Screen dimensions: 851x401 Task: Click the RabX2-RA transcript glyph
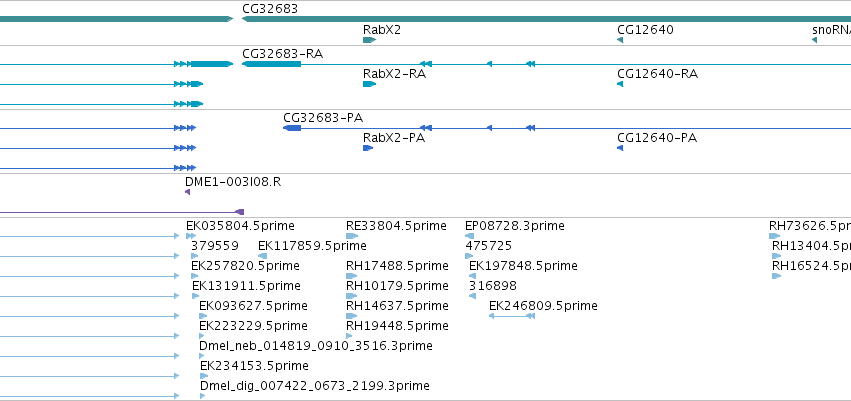point(370,84)
